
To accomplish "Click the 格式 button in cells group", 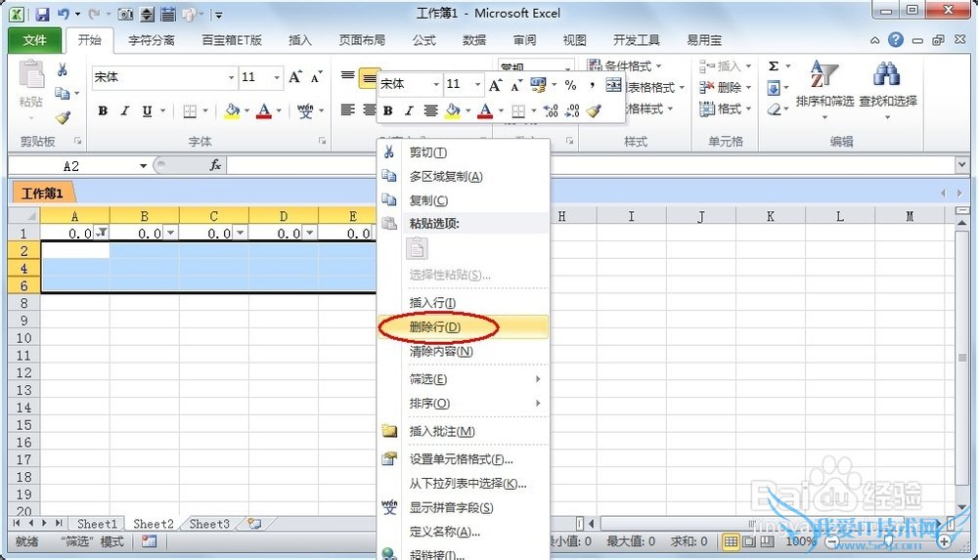I will (x=725, y=109).
